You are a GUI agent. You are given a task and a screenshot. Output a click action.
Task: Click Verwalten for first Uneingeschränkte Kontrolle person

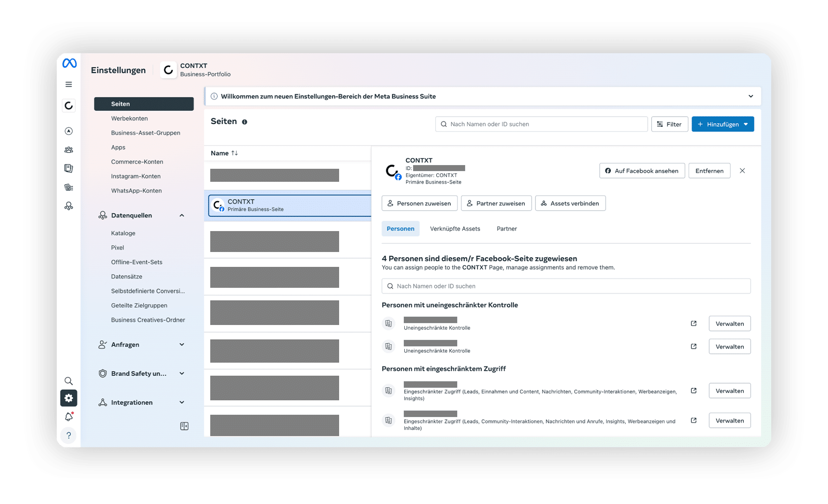[729, 324]
